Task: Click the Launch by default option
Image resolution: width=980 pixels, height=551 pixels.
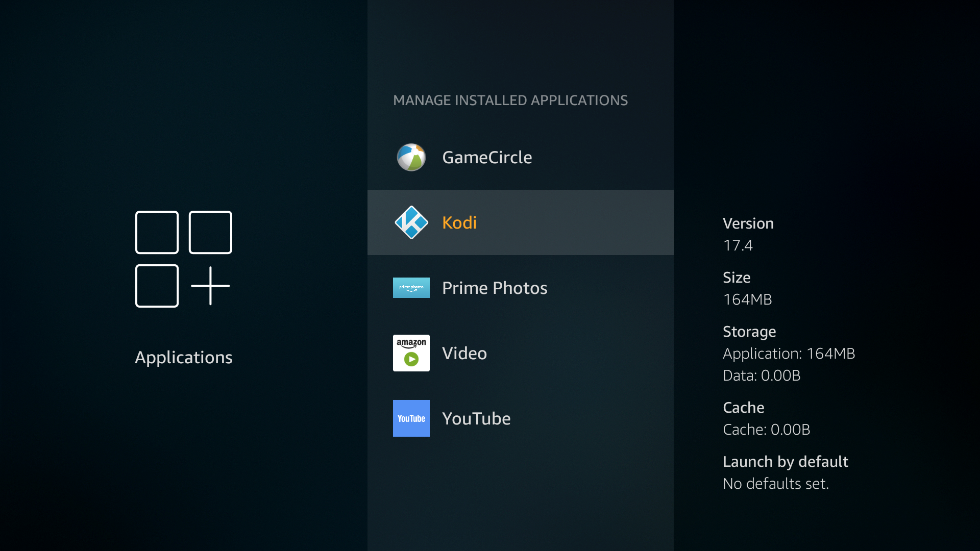Action: tap(785, 461)
